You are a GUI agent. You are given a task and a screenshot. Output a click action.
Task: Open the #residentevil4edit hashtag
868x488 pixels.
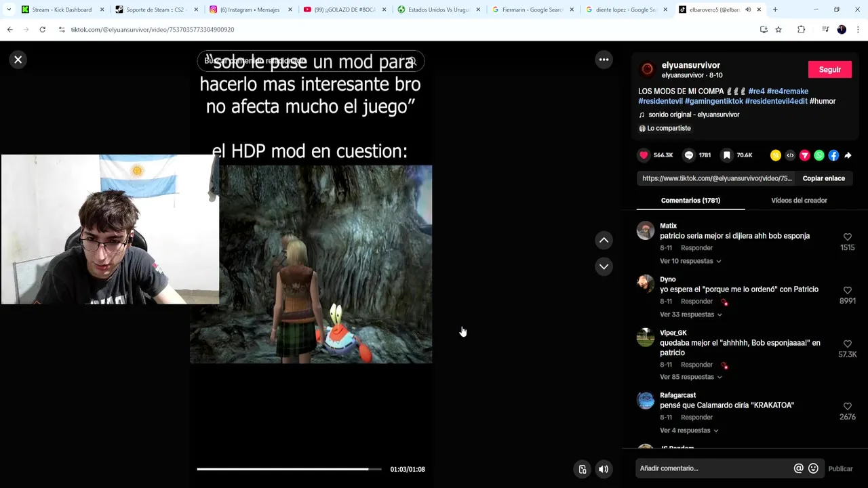coord(776,101)
